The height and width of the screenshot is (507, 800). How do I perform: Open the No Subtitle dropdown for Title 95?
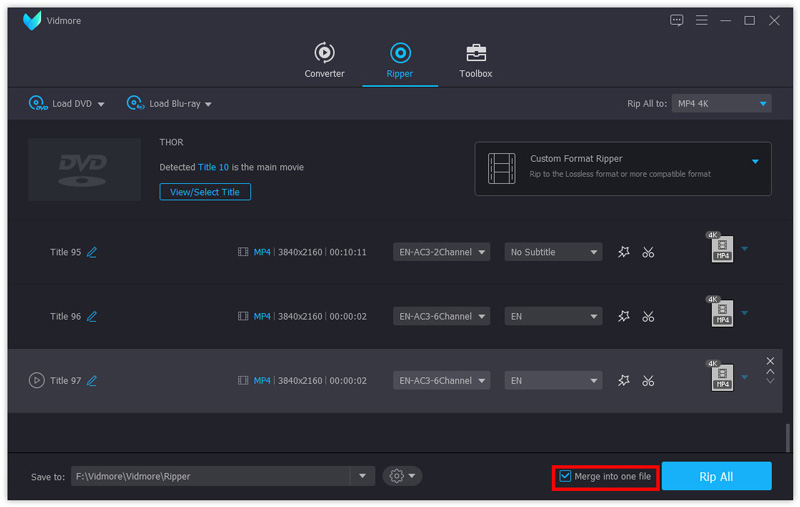click(553, 253)
